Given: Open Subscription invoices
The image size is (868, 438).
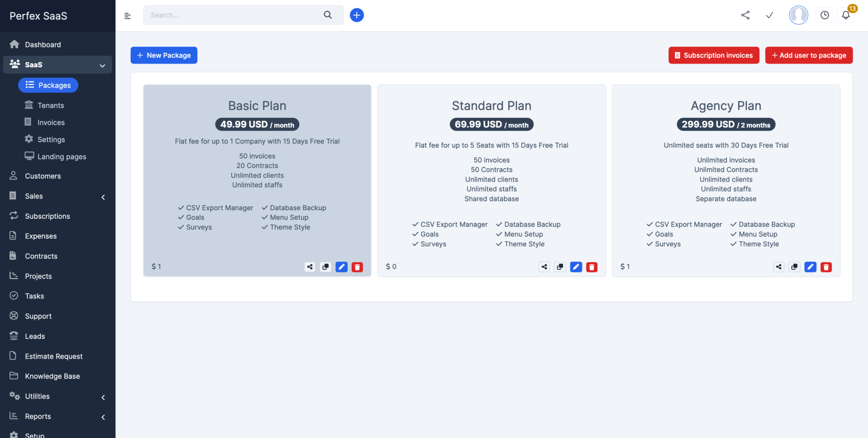Looking at the screenshot, I should (x=714, y=55).
